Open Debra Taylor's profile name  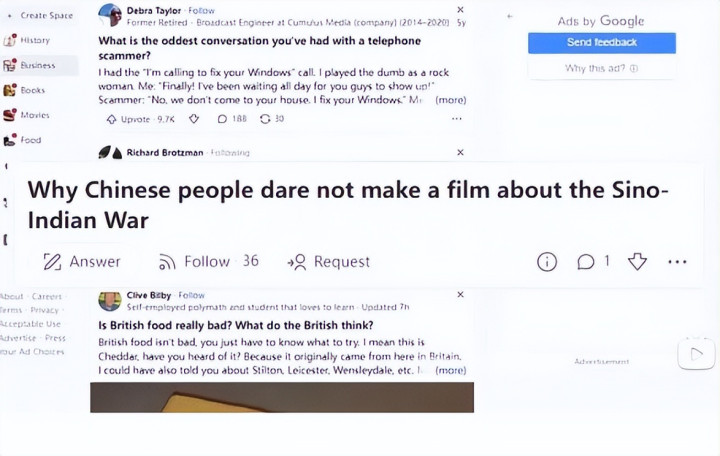click(154, 10)
